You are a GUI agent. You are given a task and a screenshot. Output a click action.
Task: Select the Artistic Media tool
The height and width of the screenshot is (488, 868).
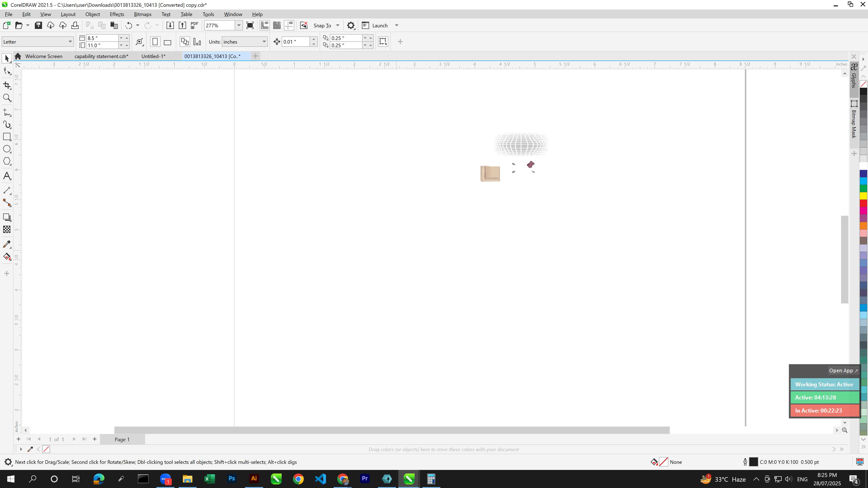7,125
